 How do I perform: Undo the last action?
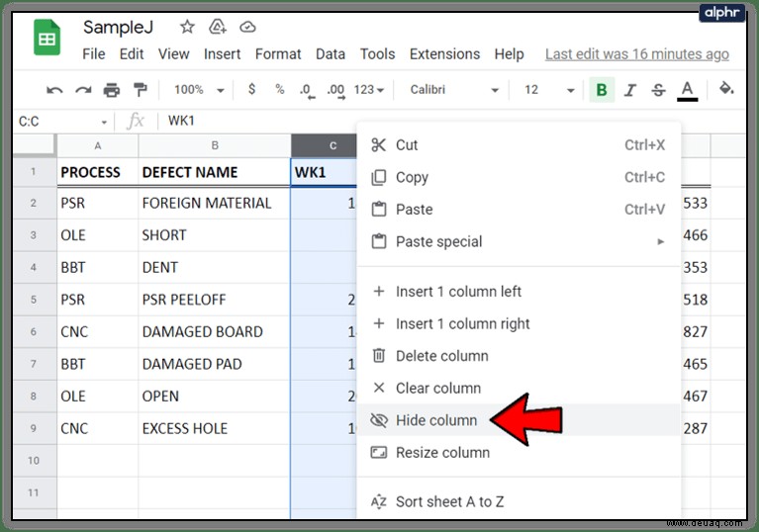54,90
